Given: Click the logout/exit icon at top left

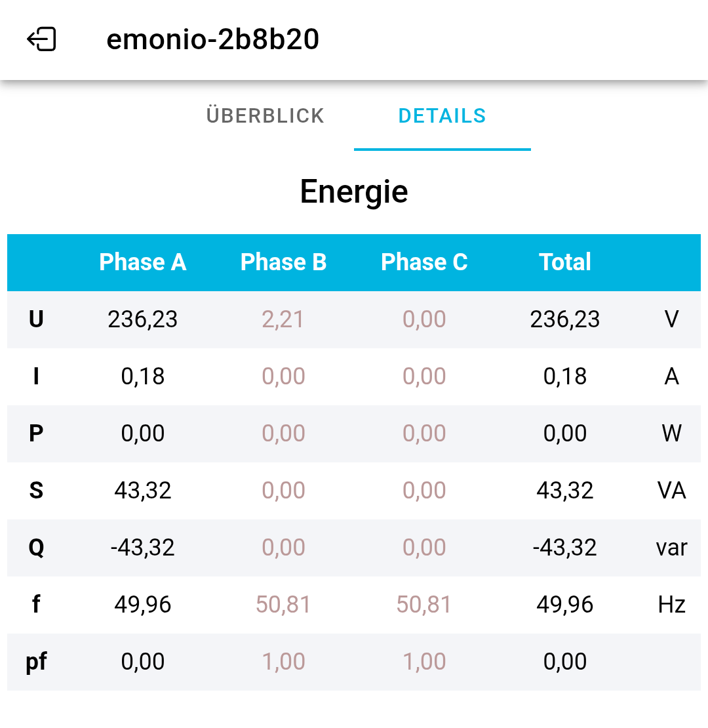Looking at the screenshot, I should (41, 40).
